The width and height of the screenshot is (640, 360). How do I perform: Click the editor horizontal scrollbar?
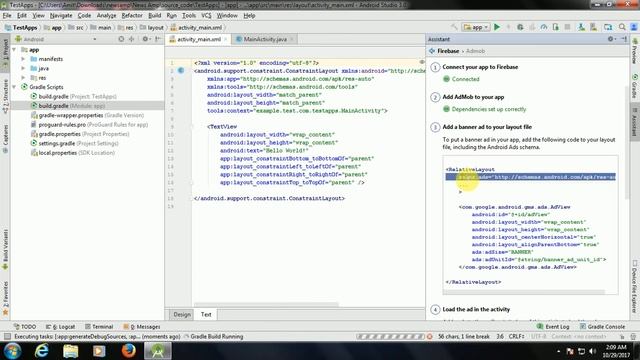[x=266, y=304]
